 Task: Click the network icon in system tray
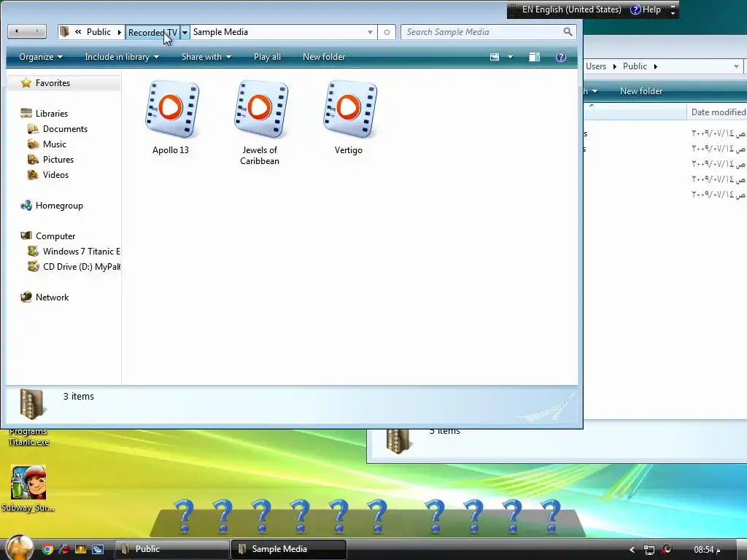[649, 550]
